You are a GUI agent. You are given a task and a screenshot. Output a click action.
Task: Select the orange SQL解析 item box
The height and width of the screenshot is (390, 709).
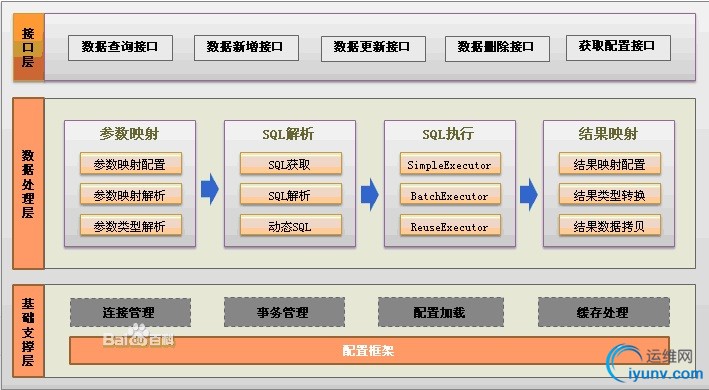tap(291, 194)
